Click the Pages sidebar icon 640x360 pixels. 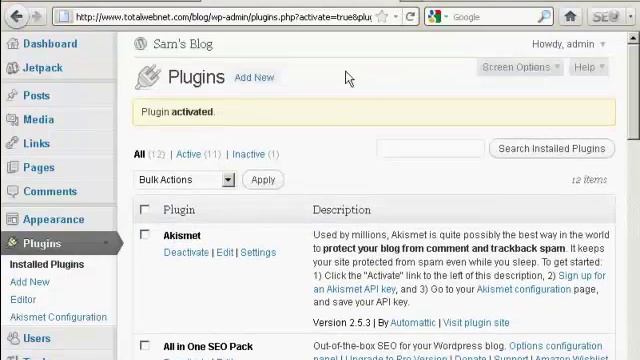pos(13,167)
